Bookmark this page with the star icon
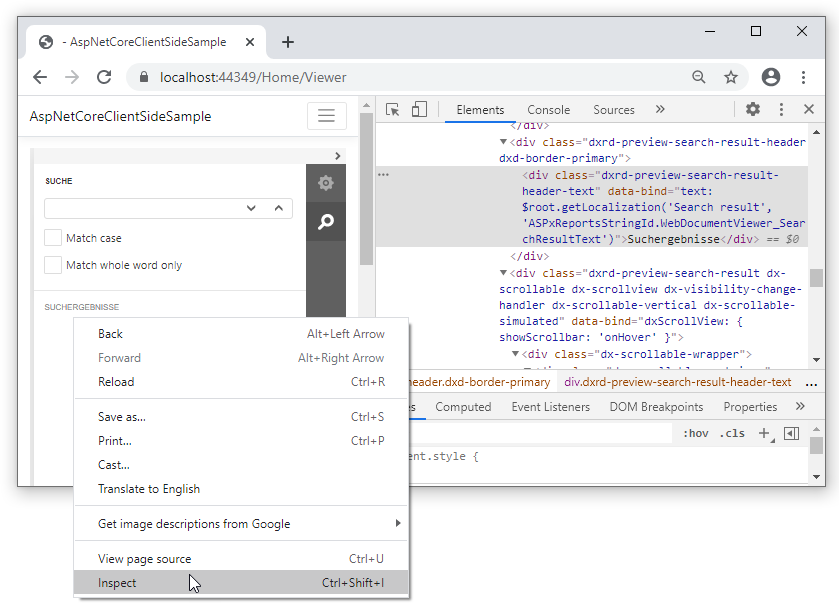Screen dimensions: 839x603 coord(730,77)
